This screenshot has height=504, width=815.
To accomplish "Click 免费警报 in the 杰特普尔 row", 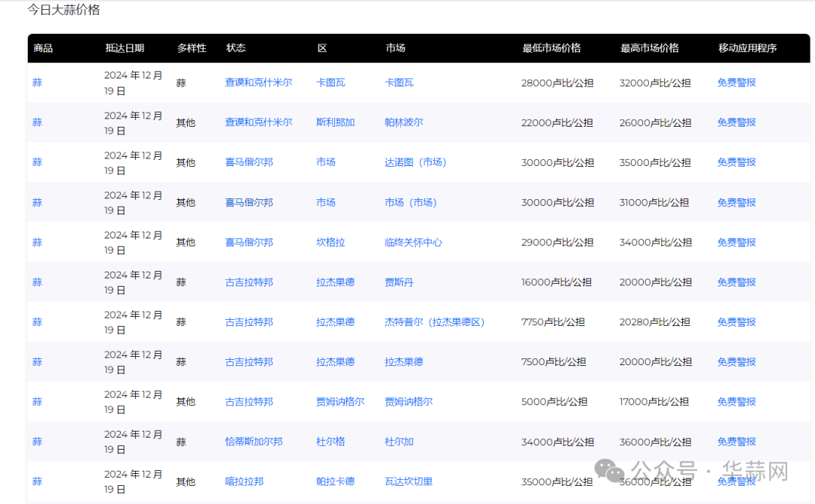I will 737,322.
